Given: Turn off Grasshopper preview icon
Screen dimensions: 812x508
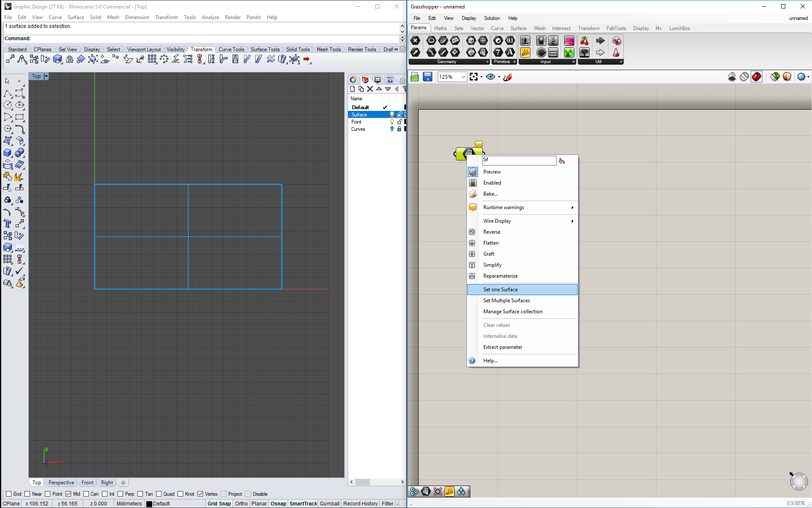Looking at the screenshot, I should point(732,77).
